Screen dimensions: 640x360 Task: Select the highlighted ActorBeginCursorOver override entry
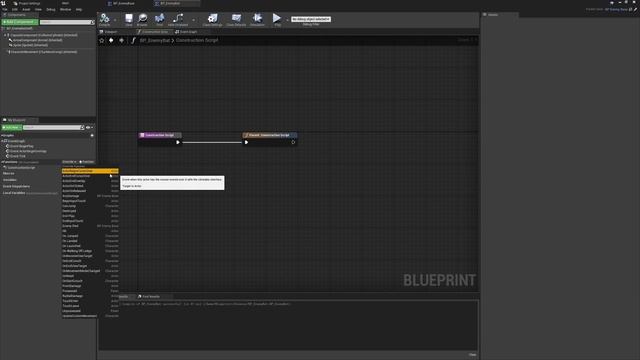(x=90, y=171)
